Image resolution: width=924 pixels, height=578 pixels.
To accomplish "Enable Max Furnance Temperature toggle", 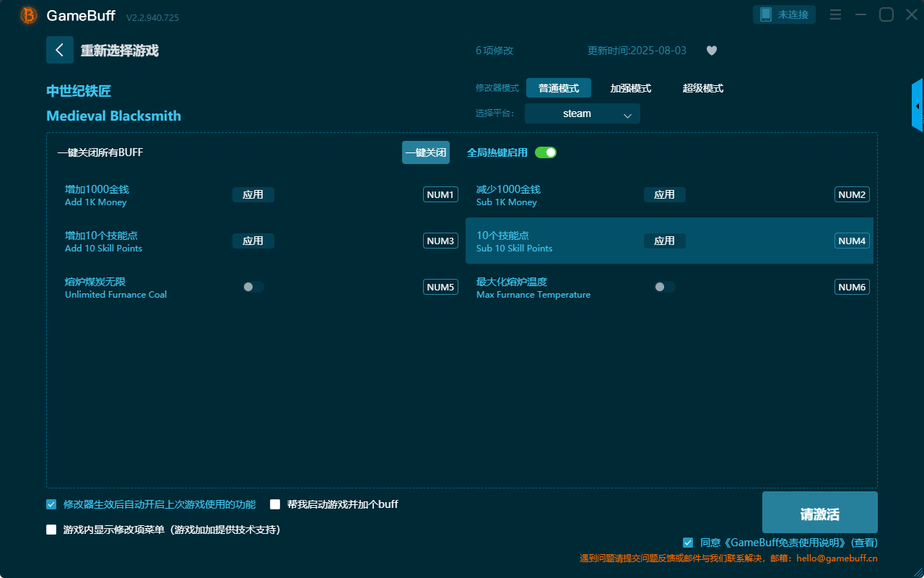I will pyautogui.click(x=665, y=287).
